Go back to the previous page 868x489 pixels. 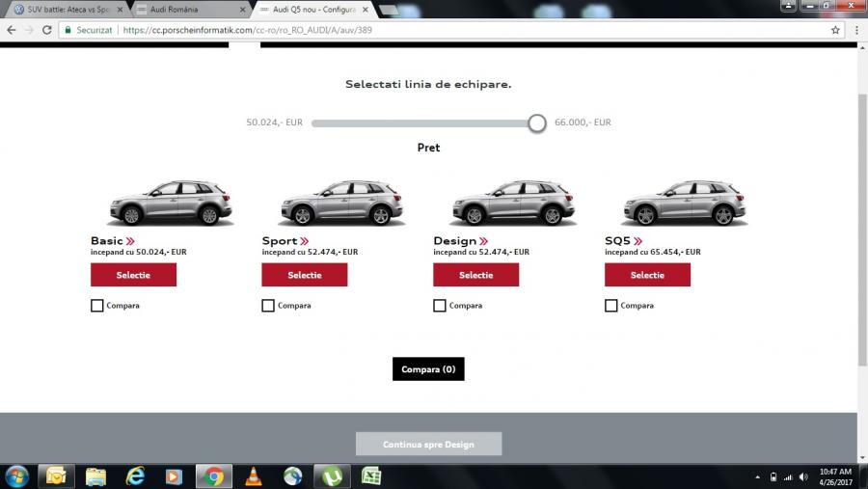11,30
